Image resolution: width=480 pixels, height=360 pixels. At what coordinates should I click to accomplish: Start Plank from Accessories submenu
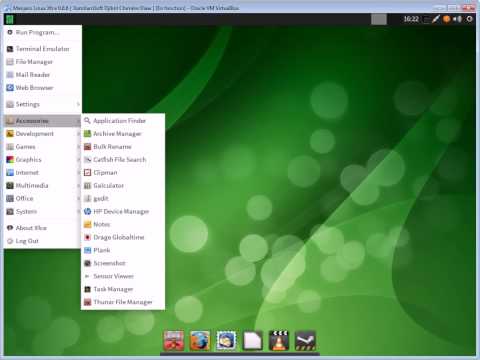click(x=123, y=250)
